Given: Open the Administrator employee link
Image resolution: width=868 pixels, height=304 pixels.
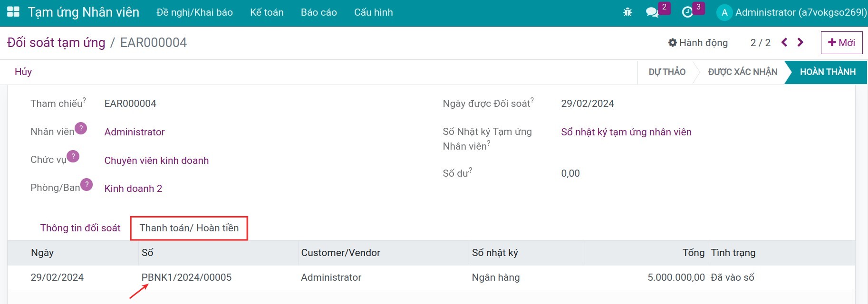Looking at the screenshot, I should point(135,132).
